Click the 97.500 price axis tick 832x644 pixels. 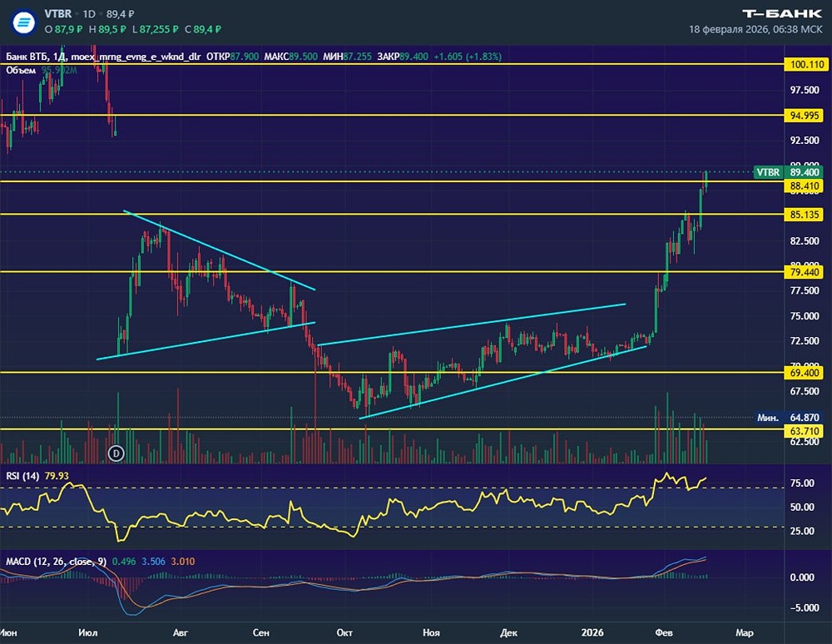(x=805, y=90)
